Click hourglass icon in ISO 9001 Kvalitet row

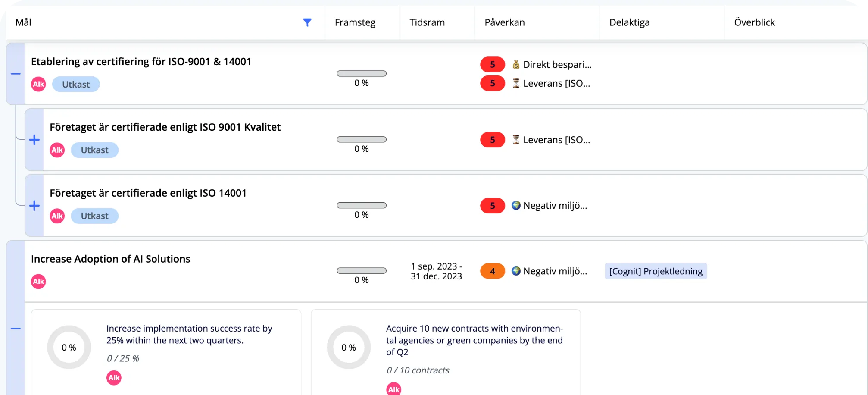(516, 140)
